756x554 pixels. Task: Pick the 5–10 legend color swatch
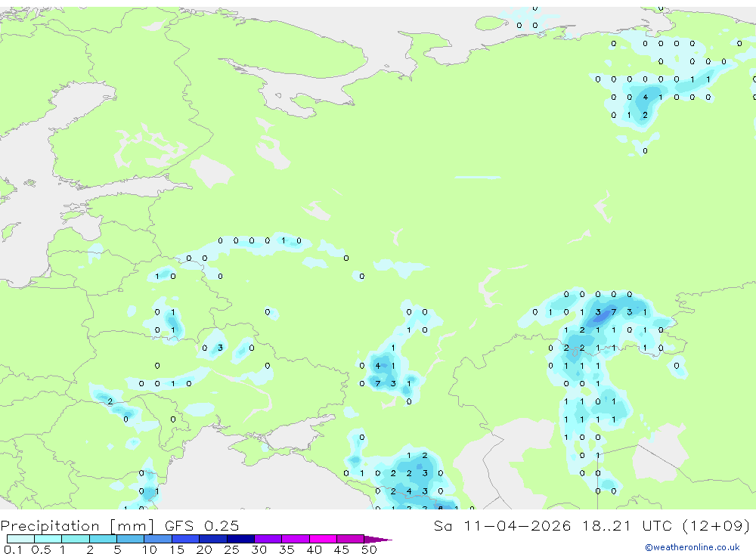[x=130, y=539]
